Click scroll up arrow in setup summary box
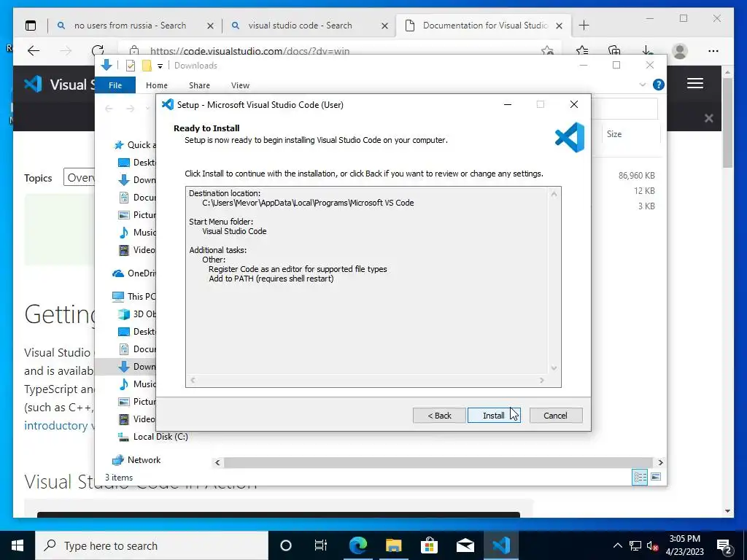747x560 pixels. coord(554,194)
